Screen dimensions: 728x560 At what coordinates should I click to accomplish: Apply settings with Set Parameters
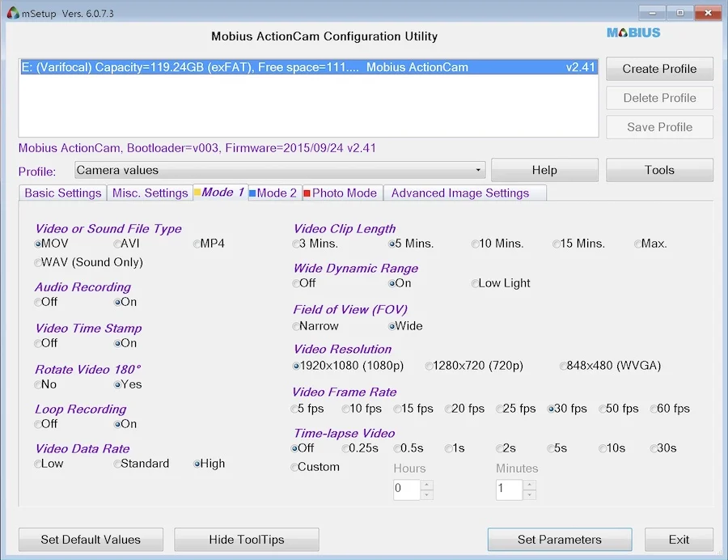point(560,540)
